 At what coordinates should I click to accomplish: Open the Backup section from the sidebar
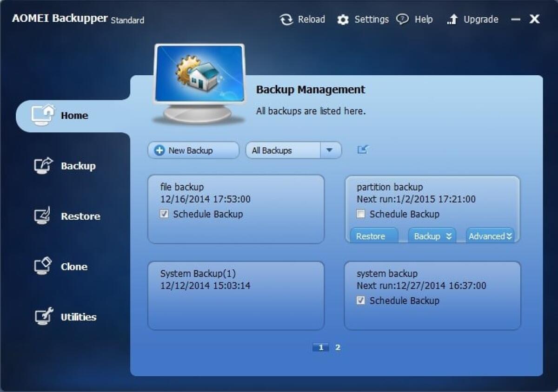(78, 166)
